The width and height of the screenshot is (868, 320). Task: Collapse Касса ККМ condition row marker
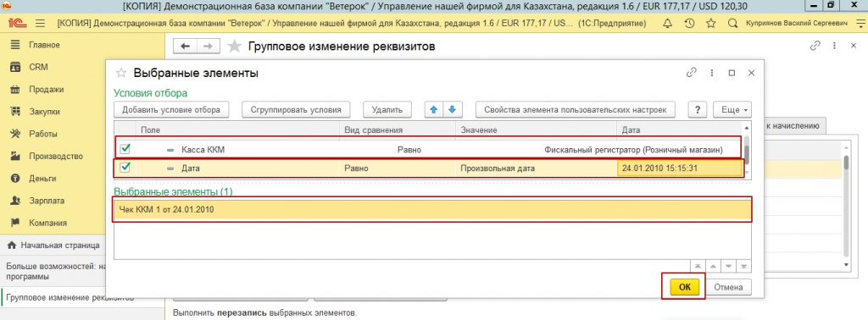pyautogui.click(x=170, y=150)
